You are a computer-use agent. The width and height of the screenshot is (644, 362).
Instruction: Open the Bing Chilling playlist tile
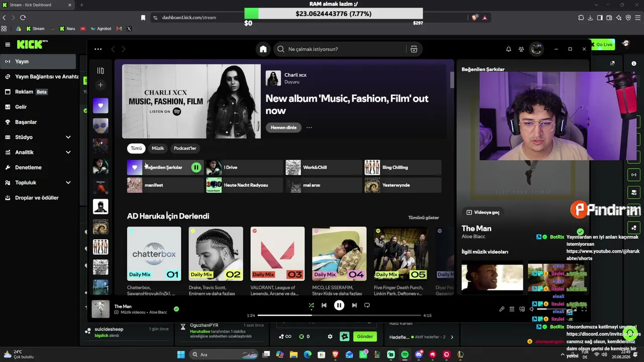tap(403, 167)
